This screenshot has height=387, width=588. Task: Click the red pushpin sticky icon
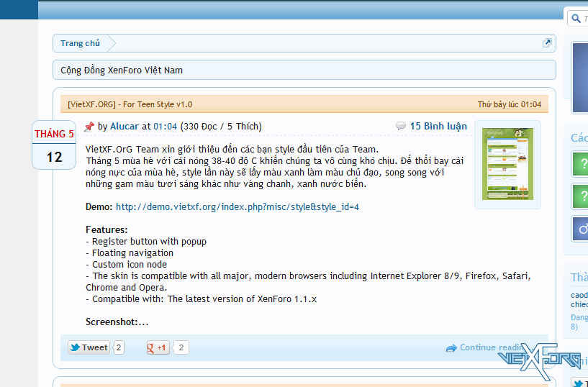[x=89, y=127]
